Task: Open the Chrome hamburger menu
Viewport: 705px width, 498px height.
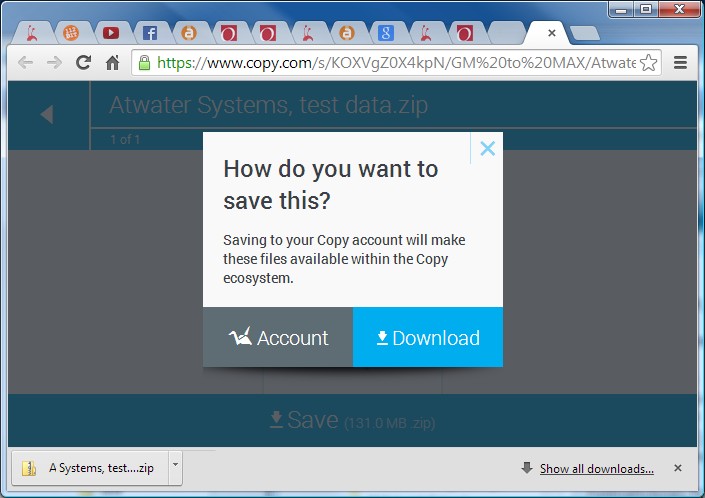Action: [680, 62]
